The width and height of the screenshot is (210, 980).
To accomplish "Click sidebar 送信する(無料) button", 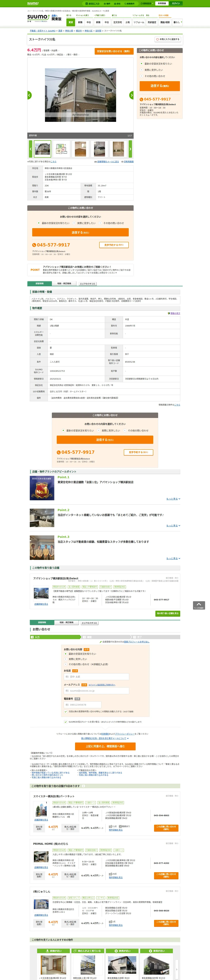I will [159, 86].
